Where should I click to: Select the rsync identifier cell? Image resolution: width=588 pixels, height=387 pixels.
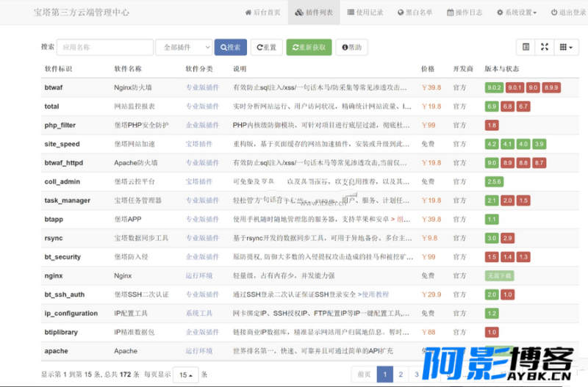[54, 238]
